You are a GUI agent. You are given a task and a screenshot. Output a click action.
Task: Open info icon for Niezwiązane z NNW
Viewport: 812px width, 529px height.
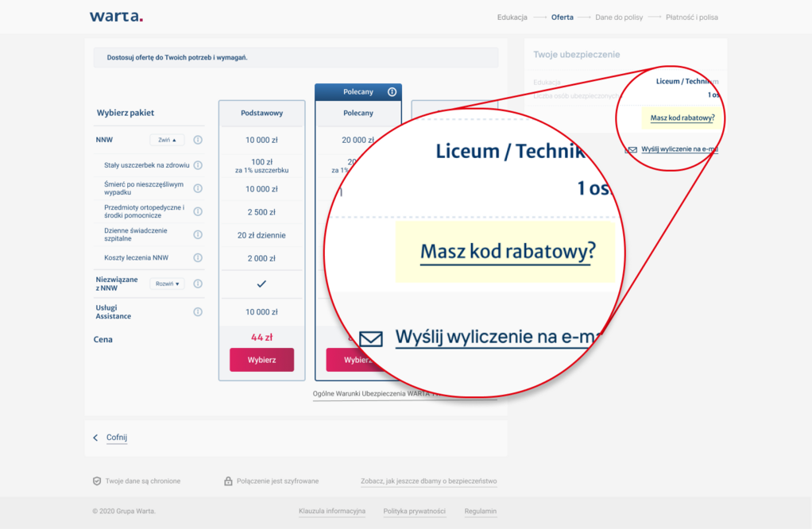198,284
